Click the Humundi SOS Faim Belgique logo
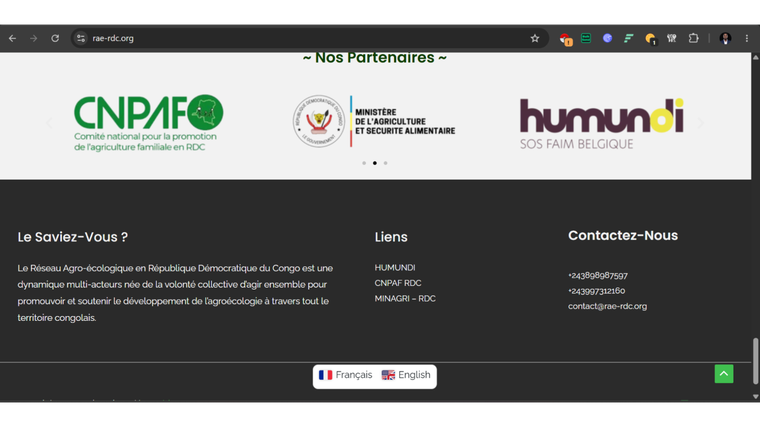760x427 pixels. click(602, 124)
